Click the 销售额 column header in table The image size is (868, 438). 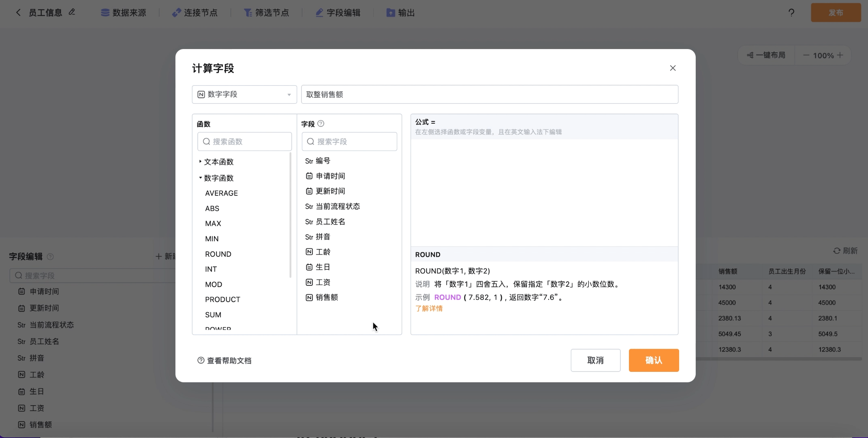point(728,271)
